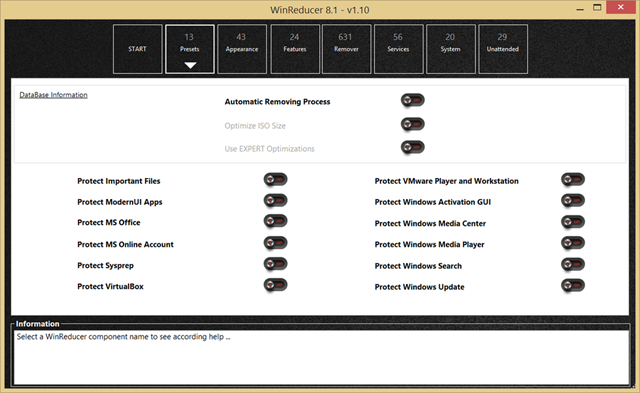
Task: Switch to the Appearance tab
Action: point(242,49)
